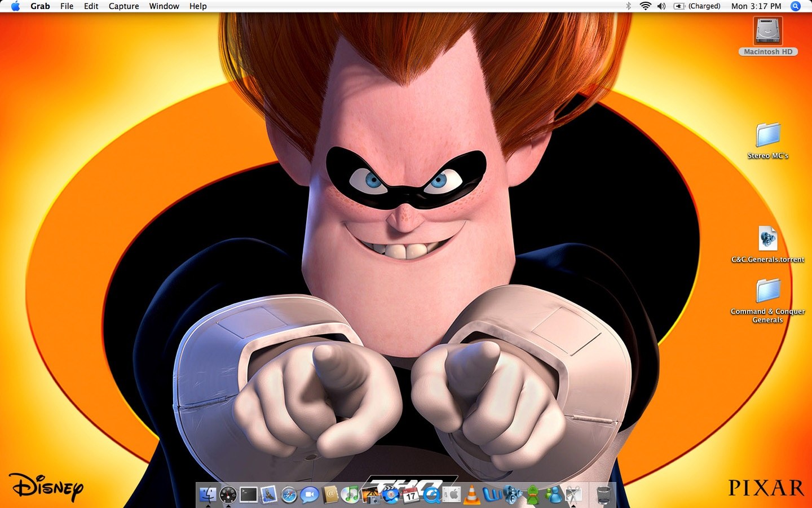Open the Trash in the Dock
Viewport: 812px width, 508px height.
click(x=603, y=495)
